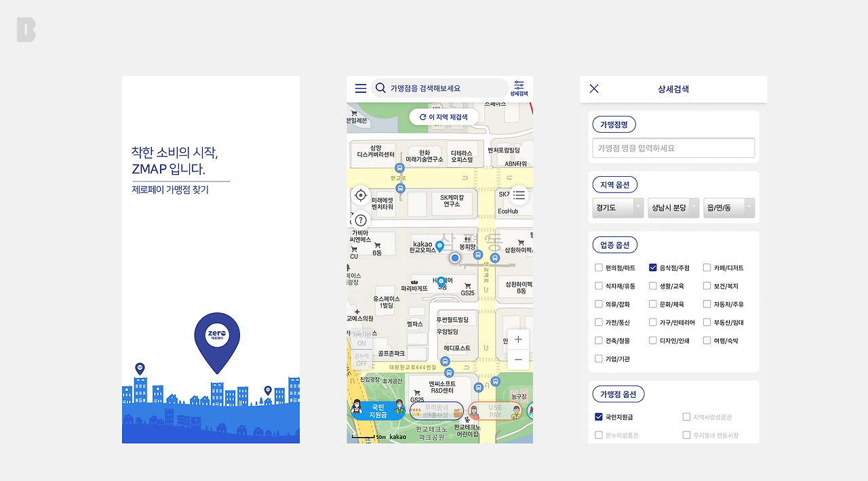
Task: Click the 파리바게뜨 bakery icon
Action: pyautogui.click(x=414, y=281)
